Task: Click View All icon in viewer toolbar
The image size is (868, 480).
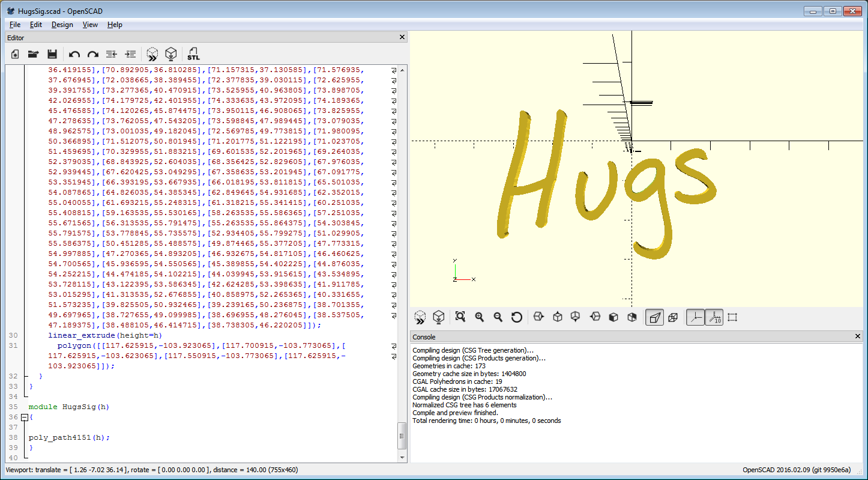Action: (x=460, y=317)
